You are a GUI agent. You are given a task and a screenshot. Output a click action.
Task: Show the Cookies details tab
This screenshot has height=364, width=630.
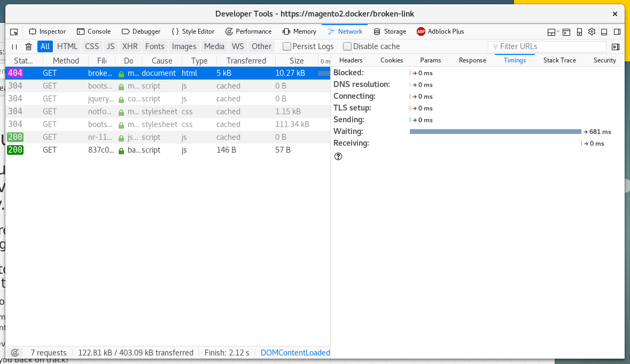[392, 60]
